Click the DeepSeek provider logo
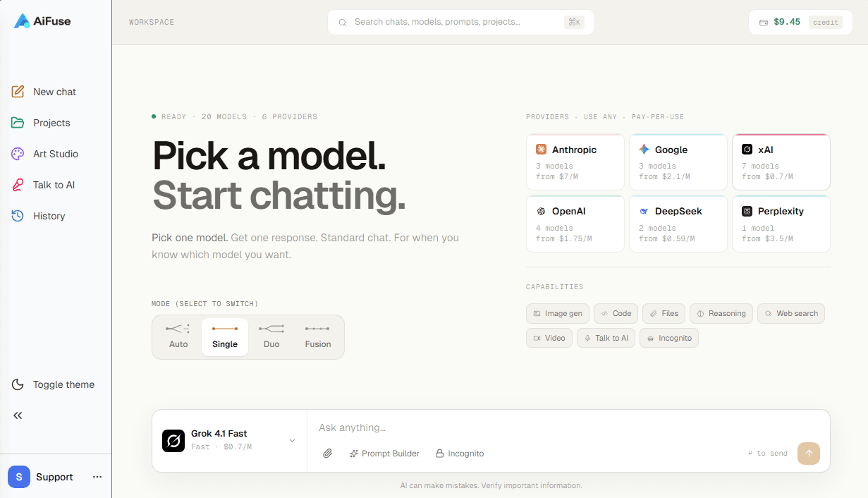The height and width of the screenshot is (498, 868). [644, 211]
